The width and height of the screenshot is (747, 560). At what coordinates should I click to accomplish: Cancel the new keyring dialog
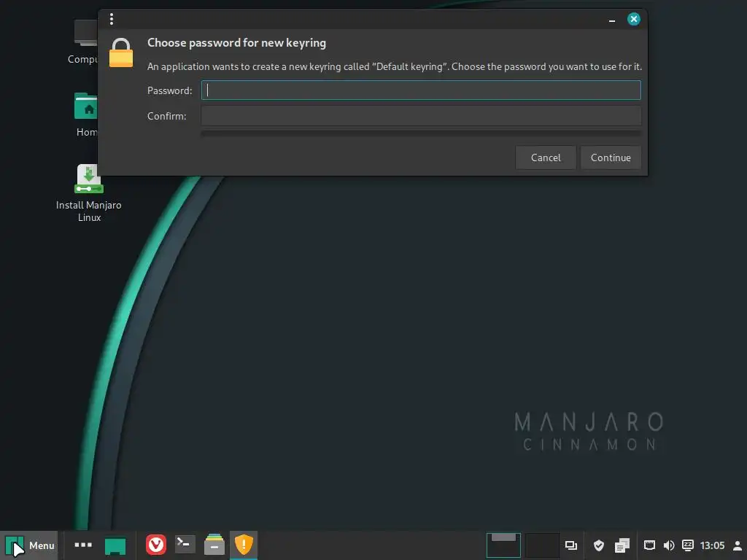546,157
